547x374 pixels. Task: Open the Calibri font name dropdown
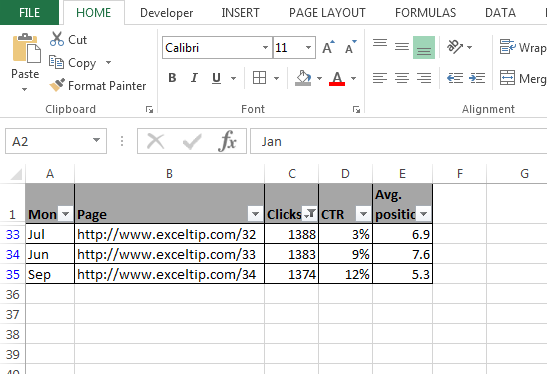click(265, 47)
